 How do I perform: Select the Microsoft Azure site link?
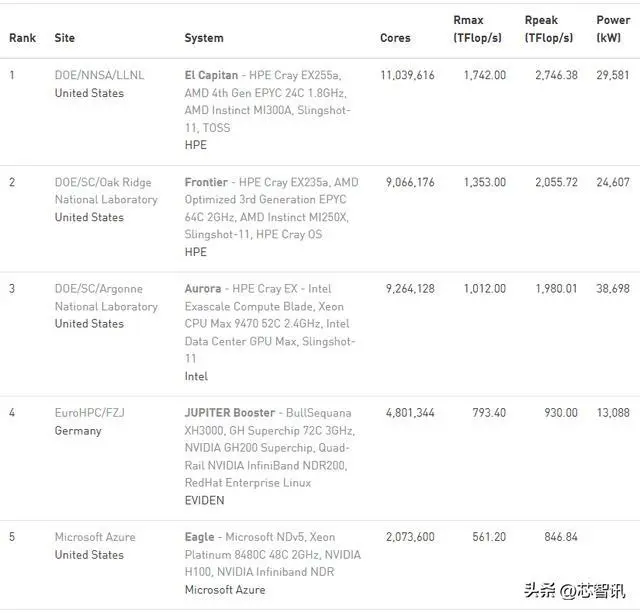(95, 537)
